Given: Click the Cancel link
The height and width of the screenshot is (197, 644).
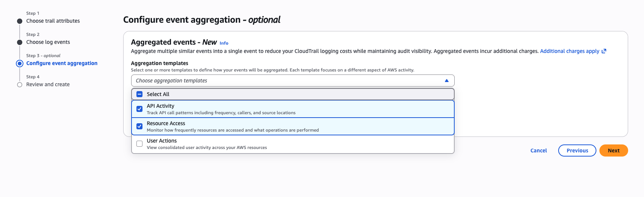Looking at the screenshot, I should [539, 150].
